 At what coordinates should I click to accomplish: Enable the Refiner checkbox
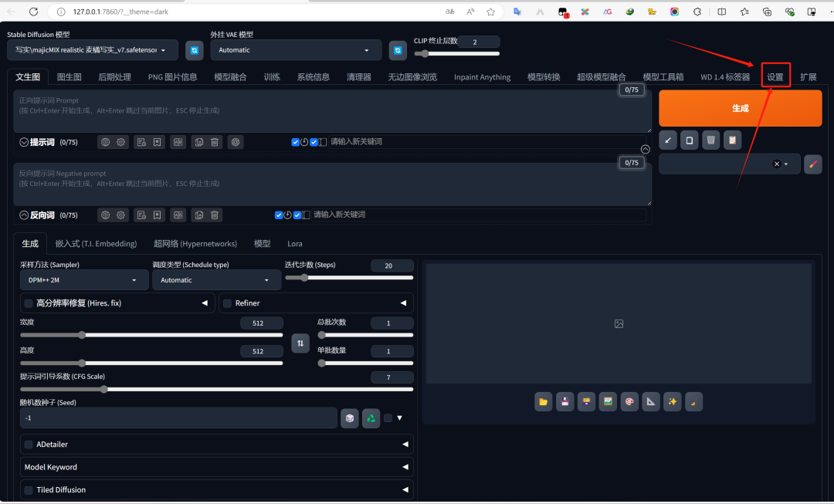[x=229, y=303]
